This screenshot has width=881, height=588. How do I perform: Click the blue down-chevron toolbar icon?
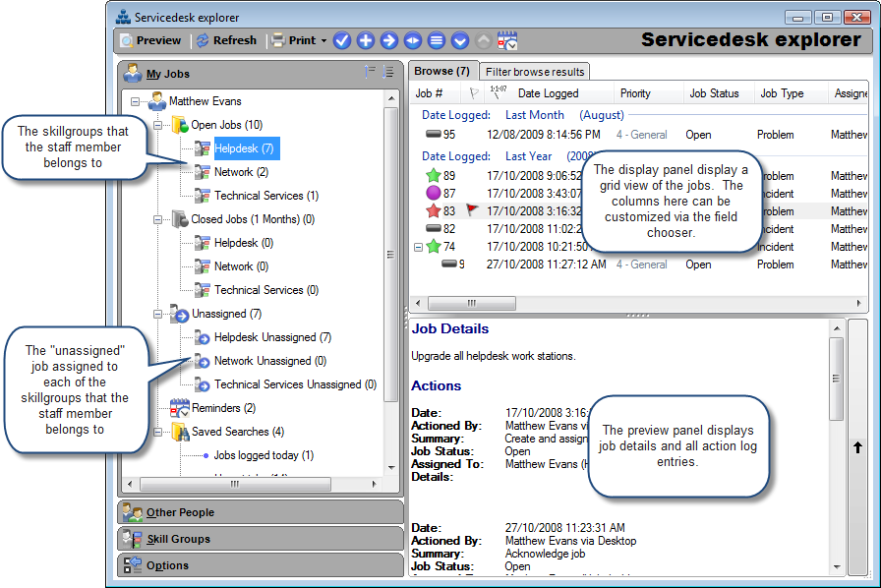point(459,40)
